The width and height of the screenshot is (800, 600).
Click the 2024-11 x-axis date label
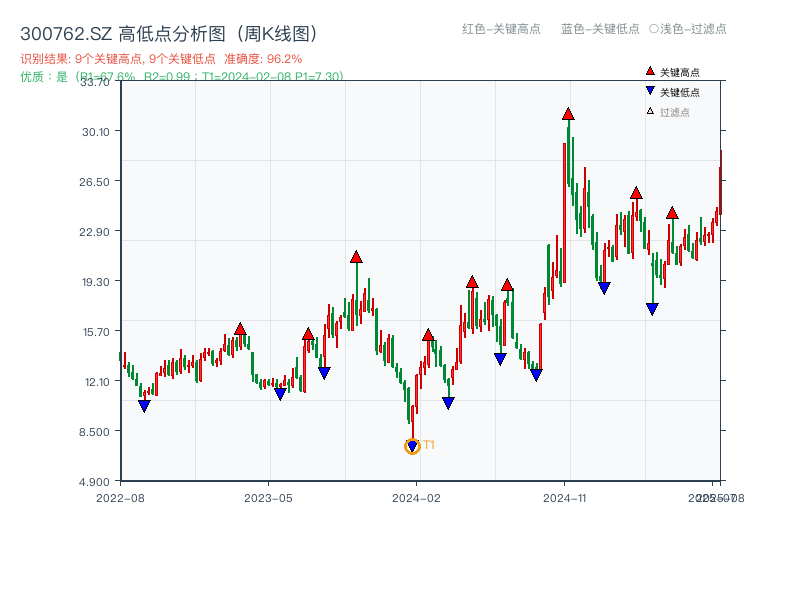[564, 498]
